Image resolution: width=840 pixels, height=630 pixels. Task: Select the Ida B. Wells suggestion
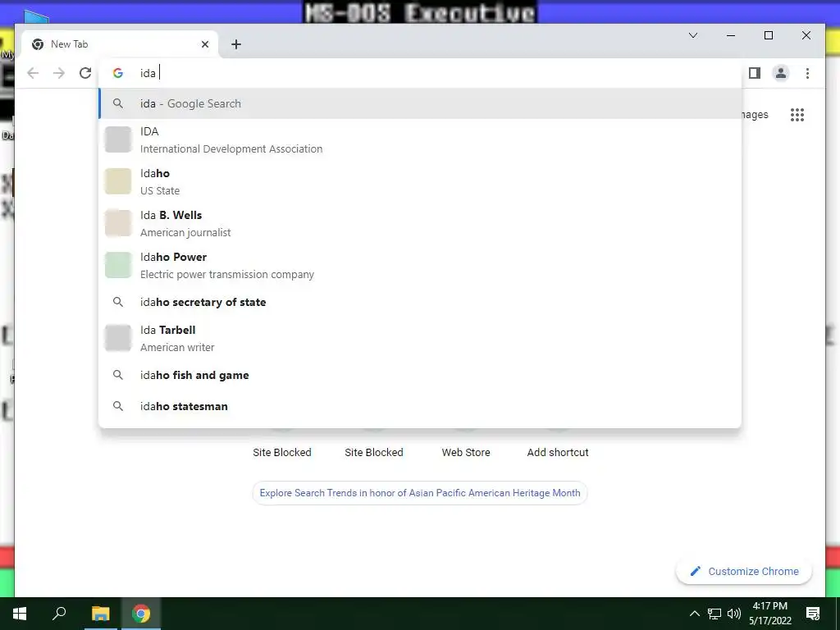coord(420,223)
